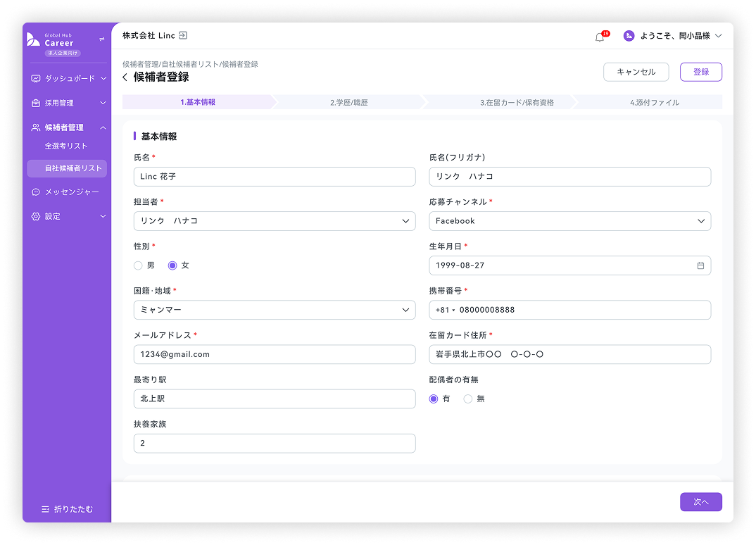Click the キャンセル button
Viewport: 756px width, 545px height.
click(636, 72)
